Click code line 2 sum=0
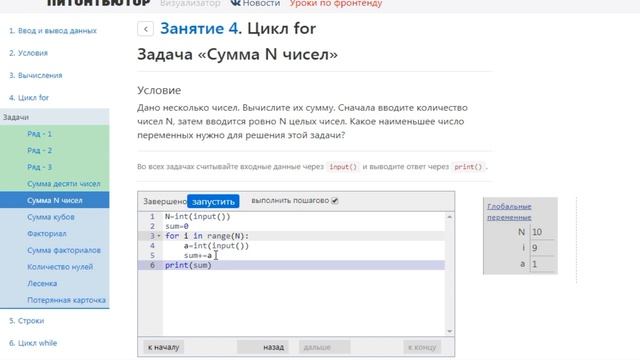Image resolution: width=640 pixels, height=360 pixels. click(x=177, y=227)
